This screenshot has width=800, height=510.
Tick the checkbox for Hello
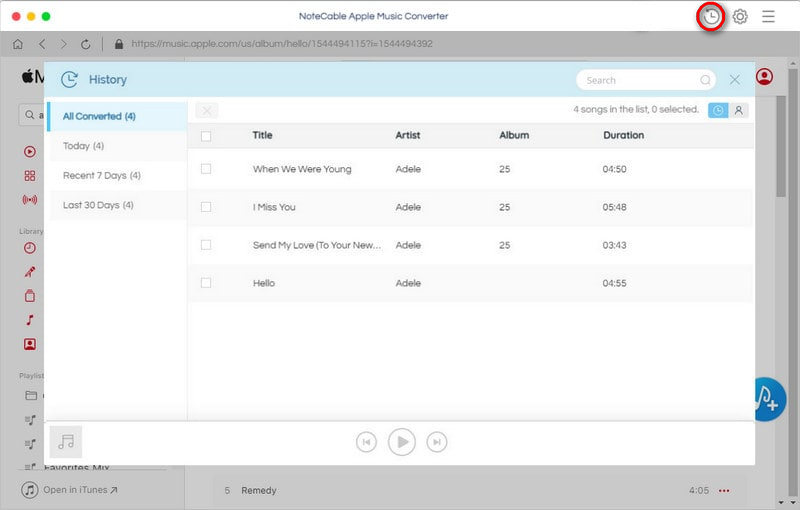(x=206, y=283)
